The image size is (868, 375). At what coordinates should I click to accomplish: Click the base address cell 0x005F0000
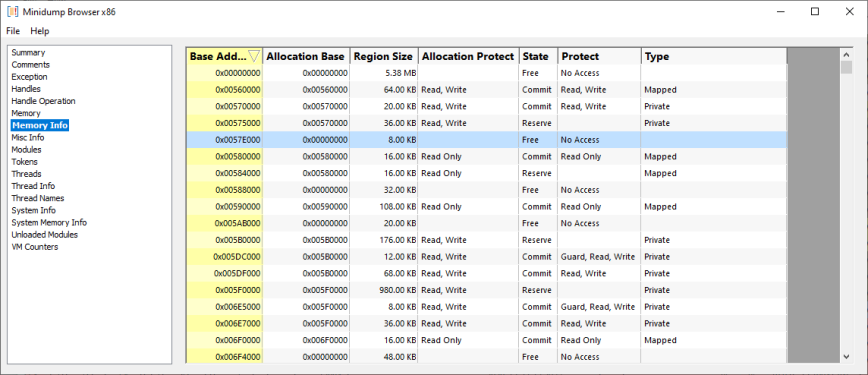tap(224, 290)
